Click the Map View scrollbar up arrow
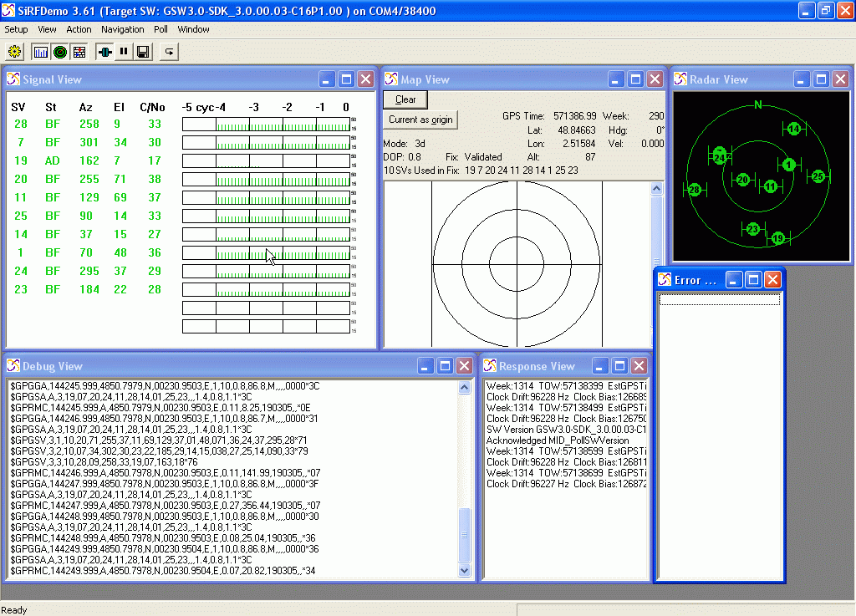This screenshot has height=616, width=856. [657, 189]
